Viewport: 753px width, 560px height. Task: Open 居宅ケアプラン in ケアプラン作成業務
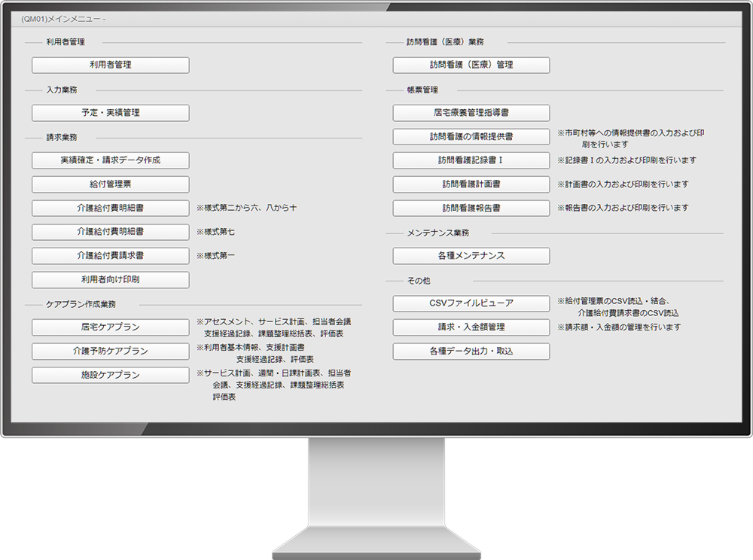click(109, 327)
